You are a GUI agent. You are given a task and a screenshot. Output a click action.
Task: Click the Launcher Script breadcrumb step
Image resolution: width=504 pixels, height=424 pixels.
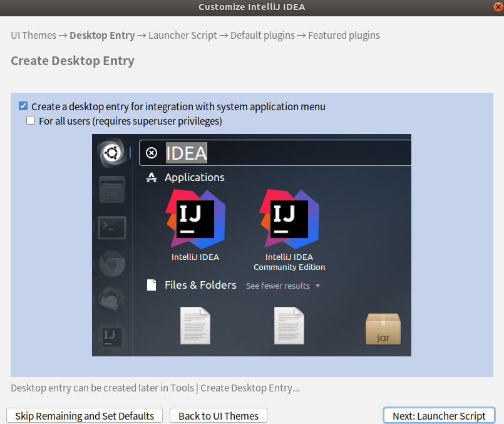coord(183,35)
